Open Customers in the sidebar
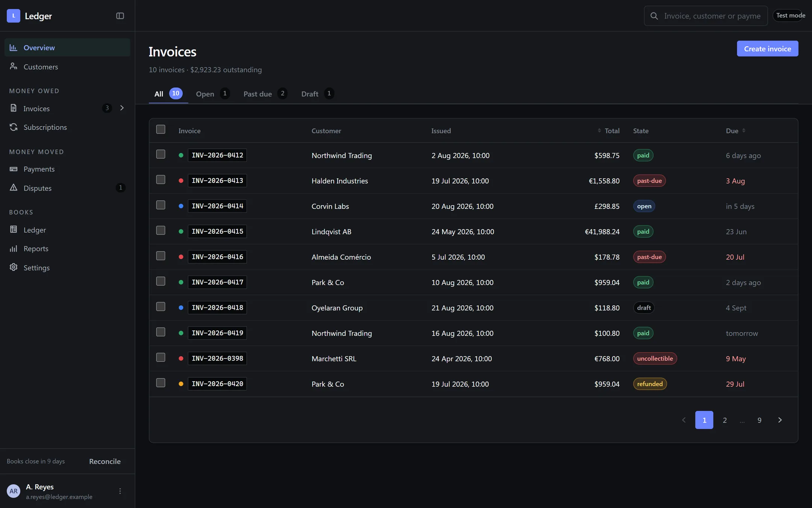Image resolution: width=812 pixels, height=508 pixels. pos(67,67)
